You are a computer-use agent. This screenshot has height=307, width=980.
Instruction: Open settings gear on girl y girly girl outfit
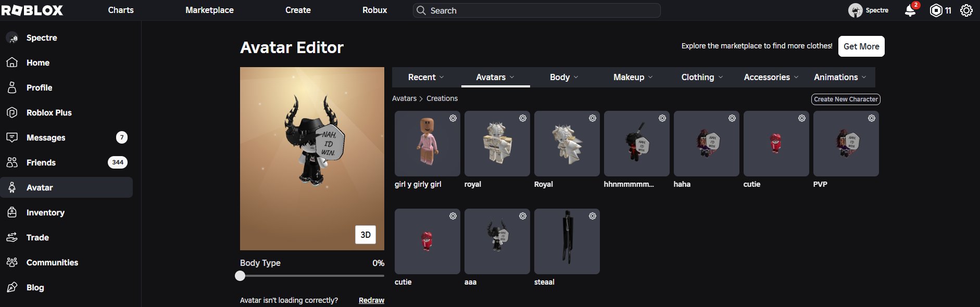pyautogui.click(x=453, y=118)
